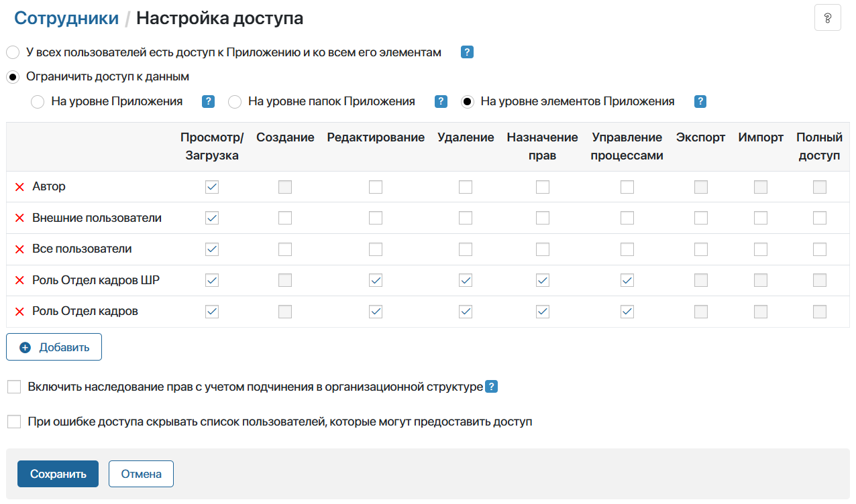Check Редактирование for Внешние пользователи
The image size is (856, 504).
point(376,218)
